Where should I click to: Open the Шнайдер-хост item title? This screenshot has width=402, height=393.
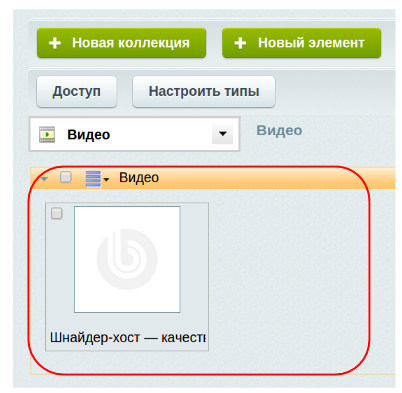pyautogui.click(x=128, y=337)
